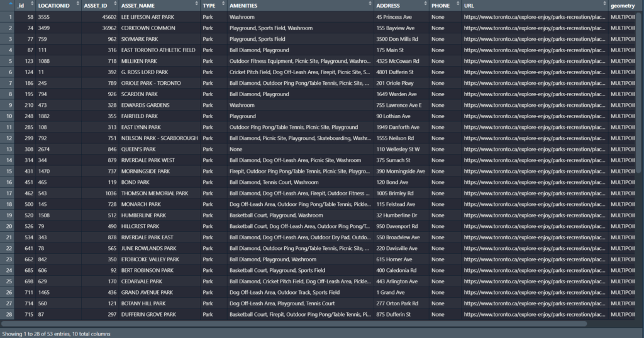Viewport: 644px width, 338px height.
Task: Click the HILLCREST PARK name cell
Action: [x=140, y=226]
